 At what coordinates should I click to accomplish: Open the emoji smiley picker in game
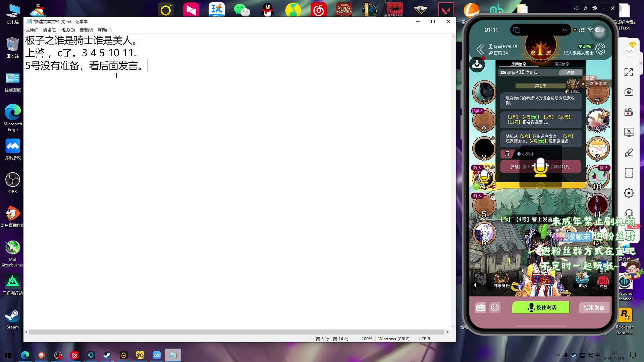point(495,307)
